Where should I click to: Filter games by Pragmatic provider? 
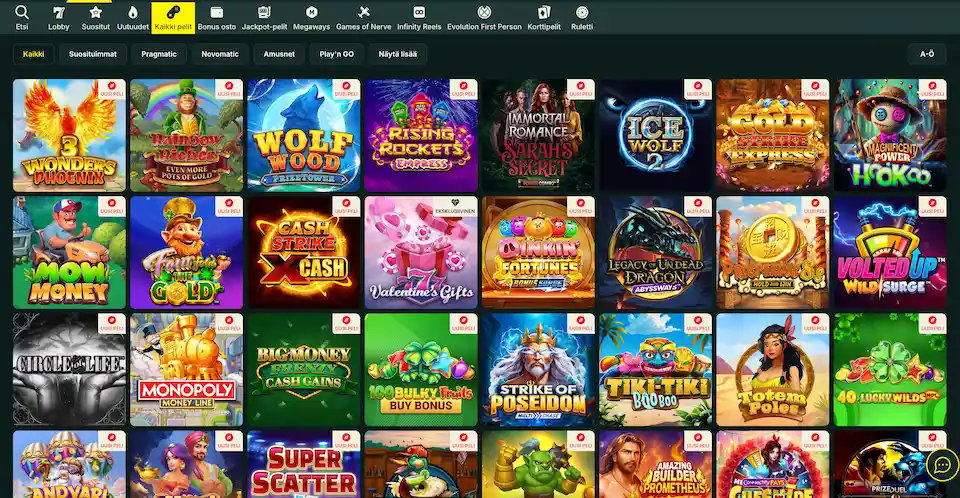(159, 54)
